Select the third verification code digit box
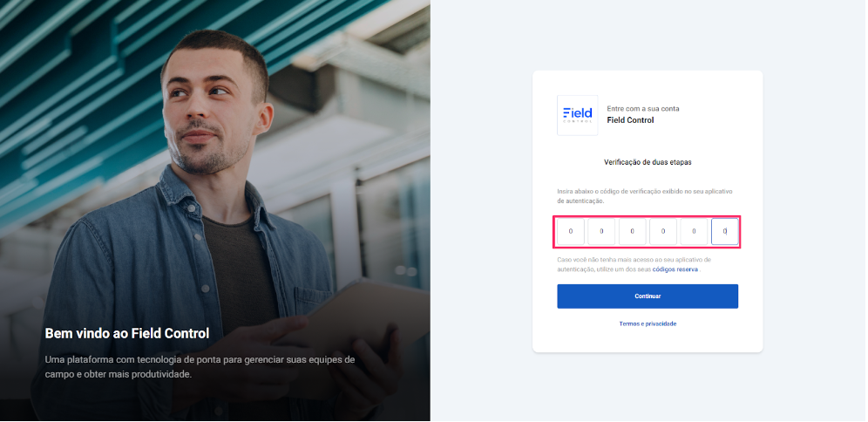 click(x=632, y=232)
